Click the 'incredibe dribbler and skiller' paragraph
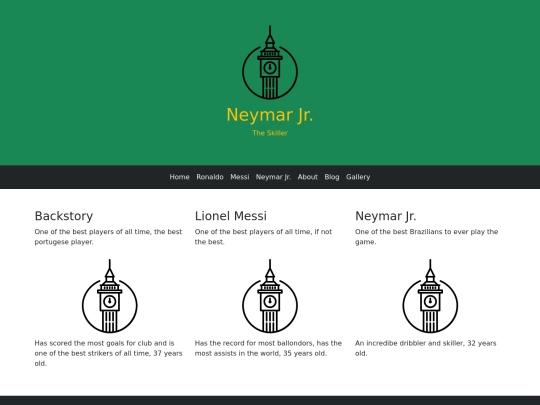This screenshot has height=405, width=540. click(x=426, y=348)
